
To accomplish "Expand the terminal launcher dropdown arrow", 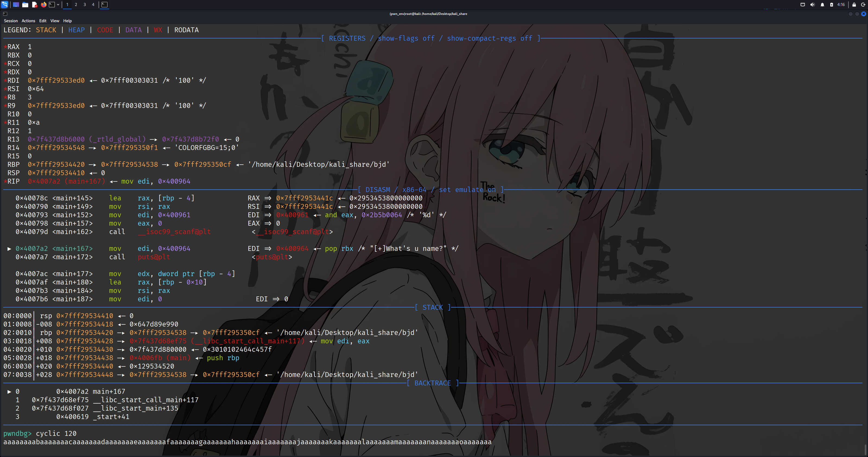I will (x=58, y=4).
